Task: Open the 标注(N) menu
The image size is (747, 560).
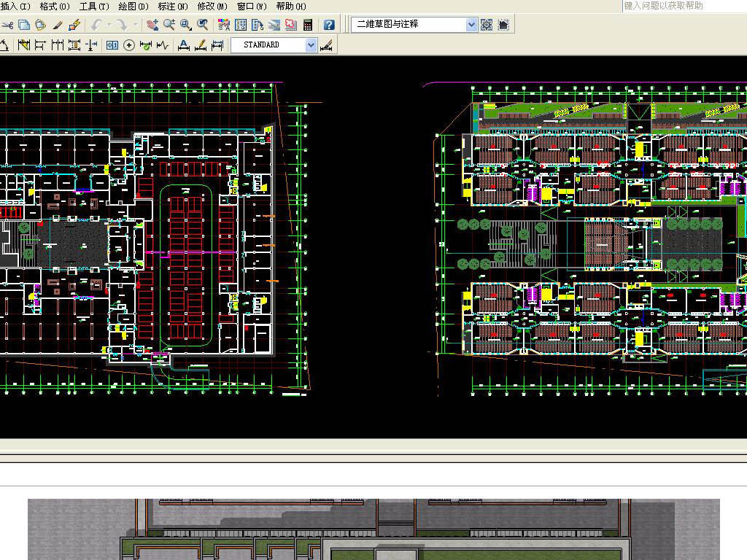Action: coord(173,7)
